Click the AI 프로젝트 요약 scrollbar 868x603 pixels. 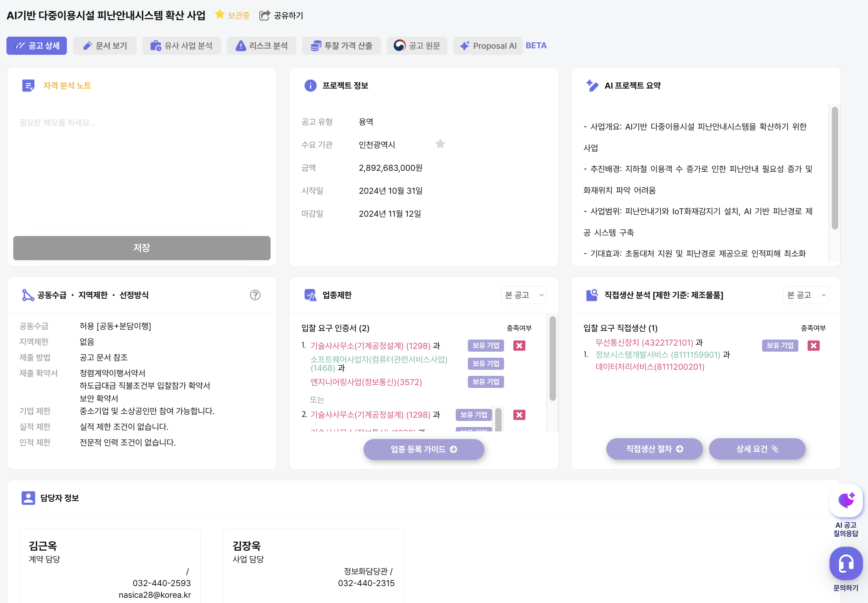click(x=835, y=168)
